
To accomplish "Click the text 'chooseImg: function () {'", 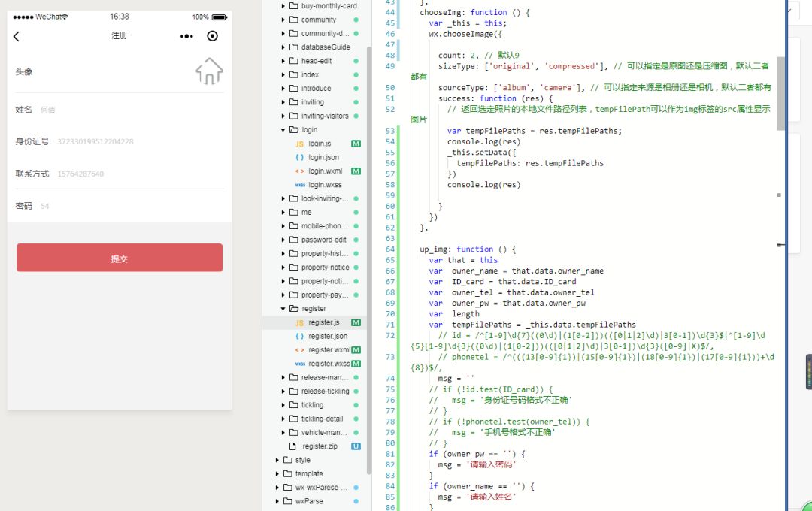I will tap(474, 13).
